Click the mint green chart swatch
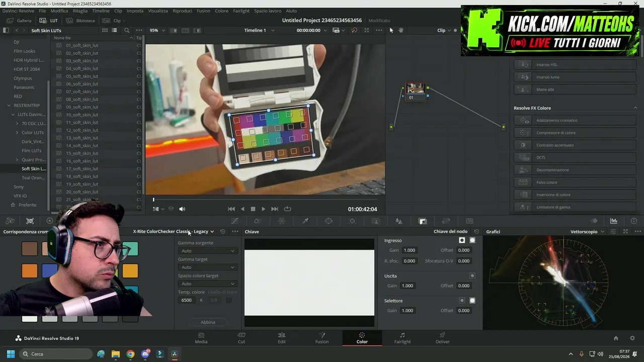Viewport: 644px width, 362px height. [130, 249]
